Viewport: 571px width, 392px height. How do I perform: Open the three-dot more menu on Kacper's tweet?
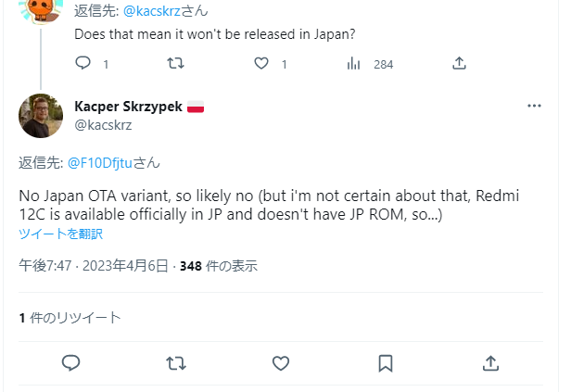coord(534,106)
